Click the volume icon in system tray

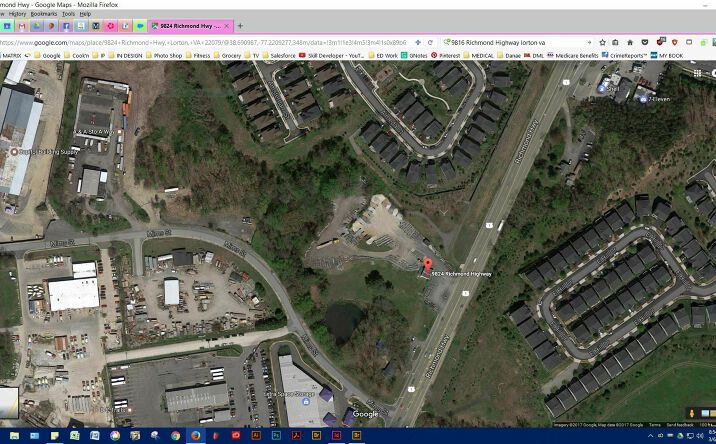tap(699, 436)
